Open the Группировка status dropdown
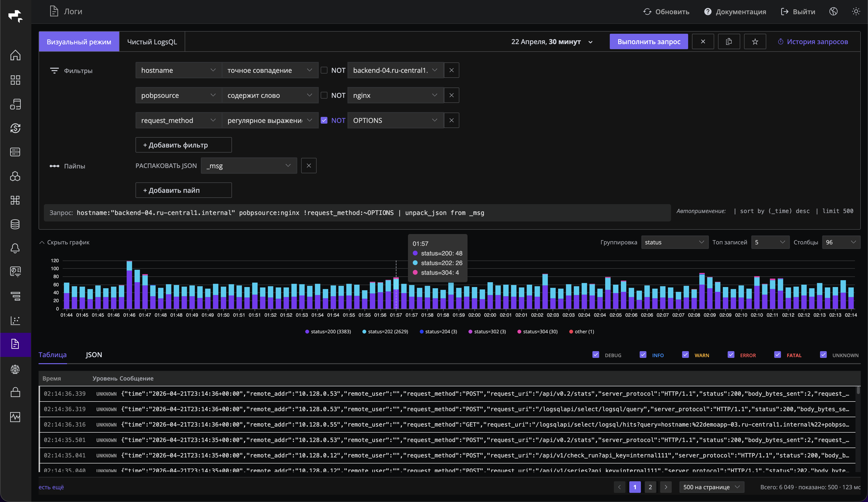Image resolution: width=868 pixels, height=502 pixels. (674, 242)
